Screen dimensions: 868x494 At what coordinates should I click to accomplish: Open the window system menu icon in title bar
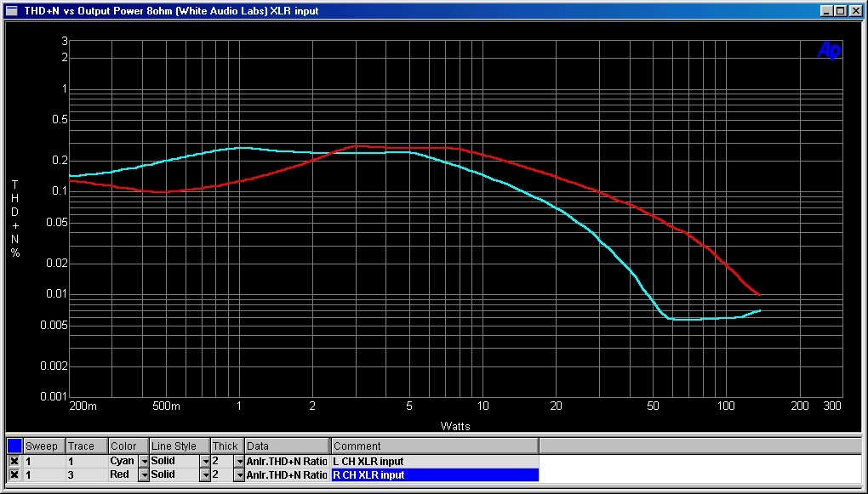click(11, 10)
